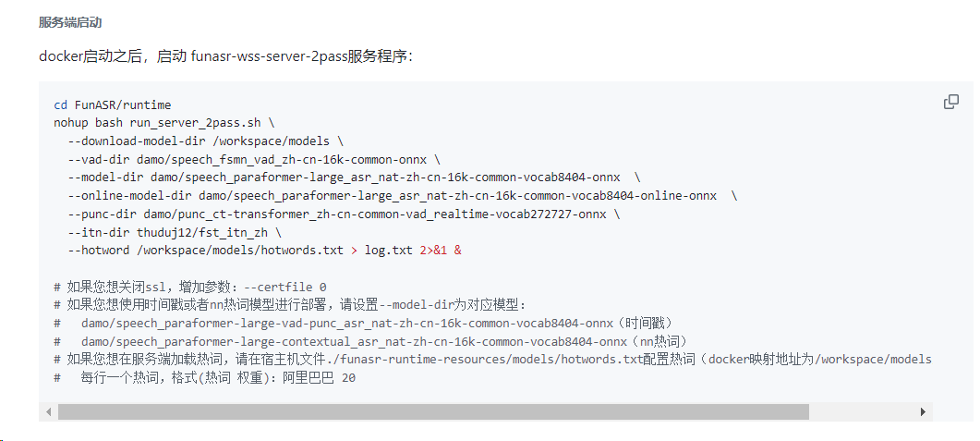Click the docker启动之后 paragraph text

(225, 56)
